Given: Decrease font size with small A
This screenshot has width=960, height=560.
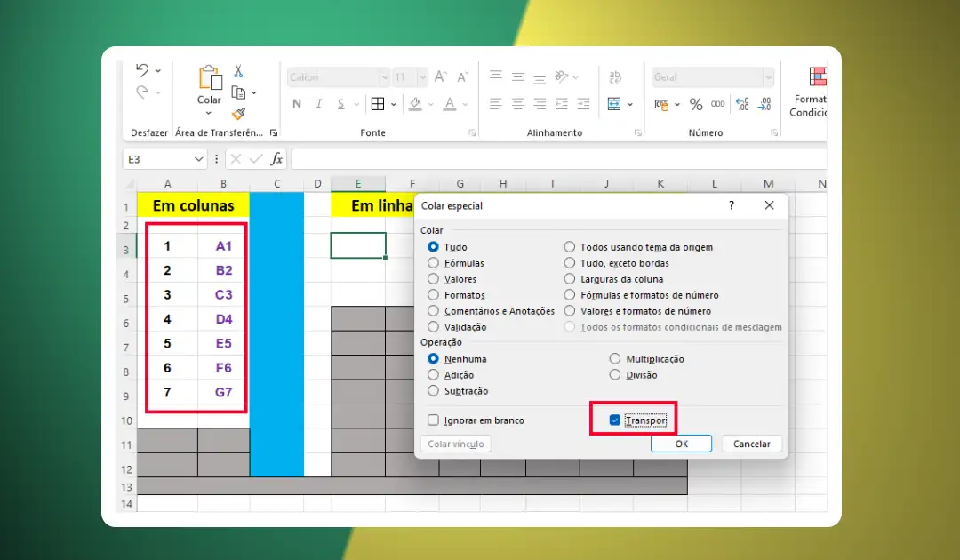Looking at the screenshot, I should (x=462, y=76).
